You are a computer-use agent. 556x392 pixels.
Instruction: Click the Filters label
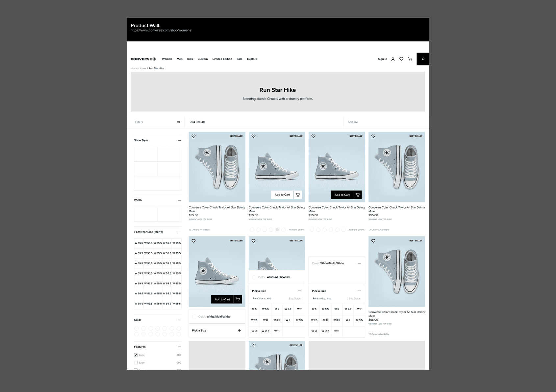coord(139,122)
